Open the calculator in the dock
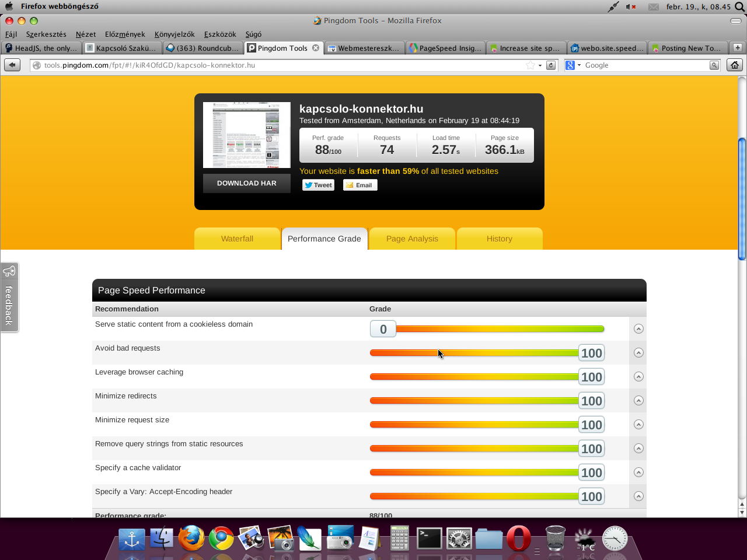 pyautogui.click(x=400, y=538)
